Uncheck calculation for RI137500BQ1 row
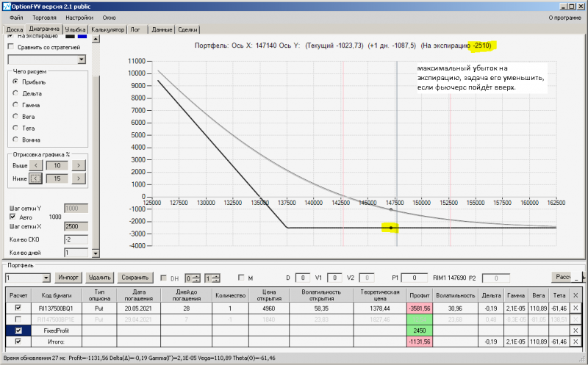The width and height of the screenshot is (588, 365). (18, 308)
